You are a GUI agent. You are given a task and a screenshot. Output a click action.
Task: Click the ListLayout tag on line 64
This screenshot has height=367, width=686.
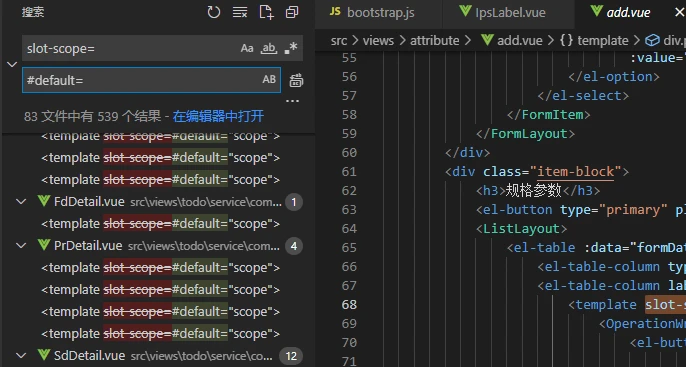(522, 228)
